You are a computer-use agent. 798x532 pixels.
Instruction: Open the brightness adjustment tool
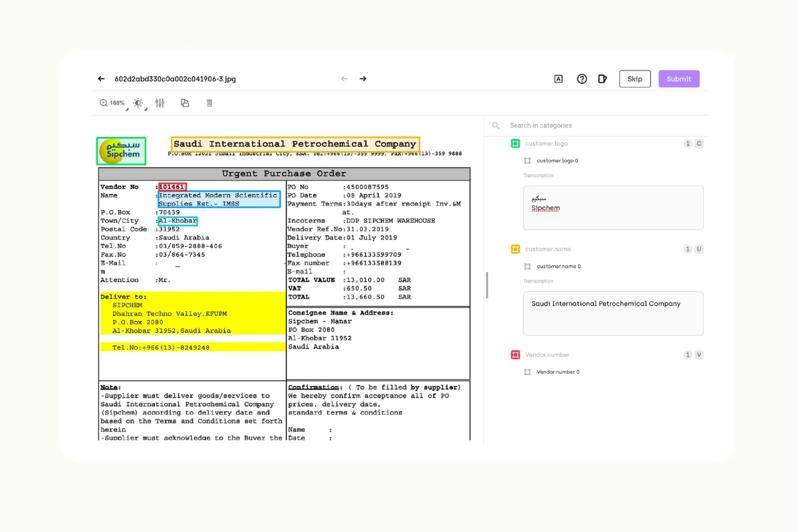pos(138,103)
